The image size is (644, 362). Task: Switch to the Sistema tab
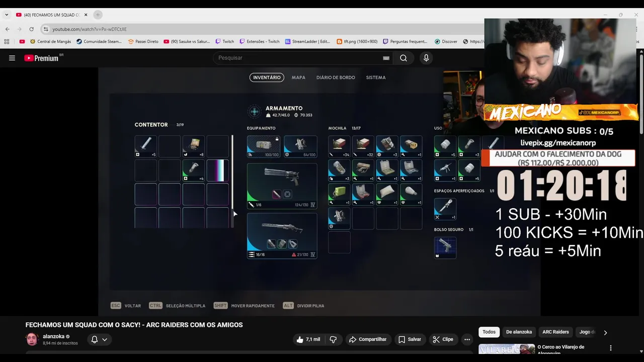[376, 77]
